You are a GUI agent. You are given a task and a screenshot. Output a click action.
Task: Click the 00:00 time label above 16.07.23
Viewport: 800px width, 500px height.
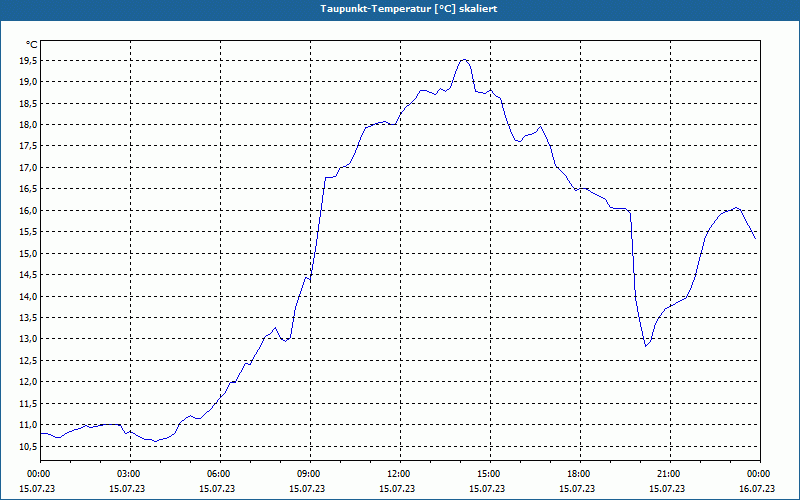pyautogui.click(x=758, y=474)
